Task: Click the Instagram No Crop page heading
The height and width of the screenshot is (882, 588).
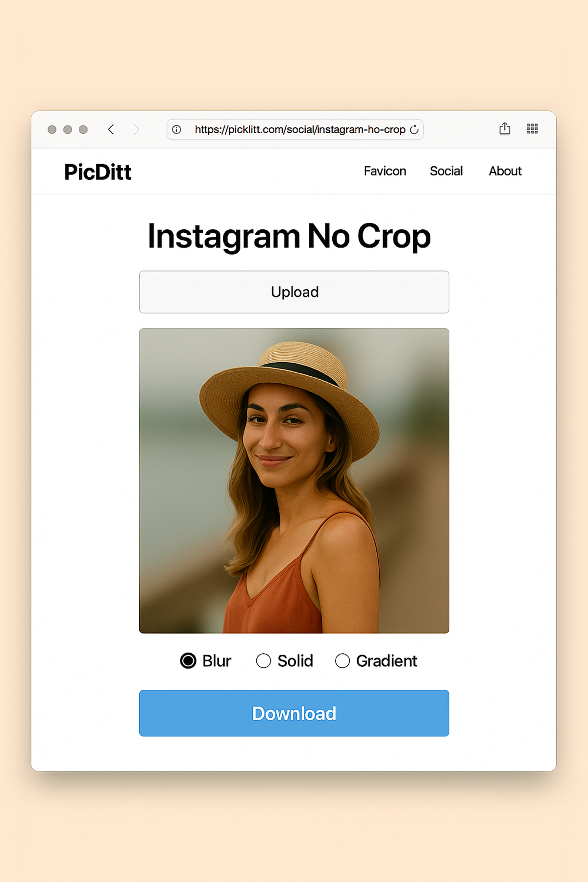Action: click(289, 237)
